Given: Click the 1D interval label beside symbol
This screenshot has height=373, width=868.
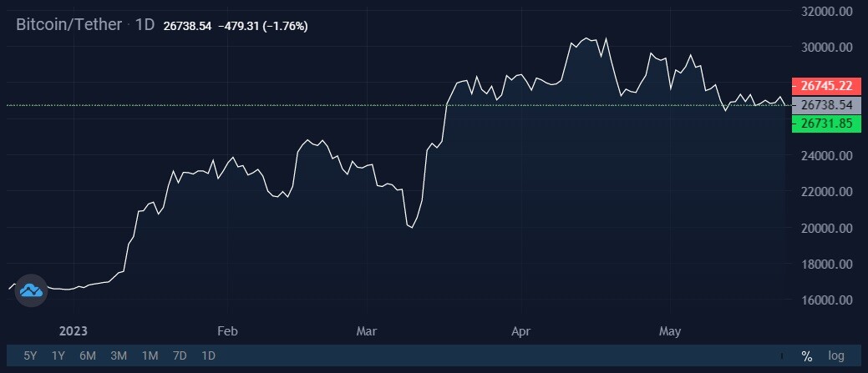Looking at the screenshot, I should pyautogui.click(x=145, y=25).
